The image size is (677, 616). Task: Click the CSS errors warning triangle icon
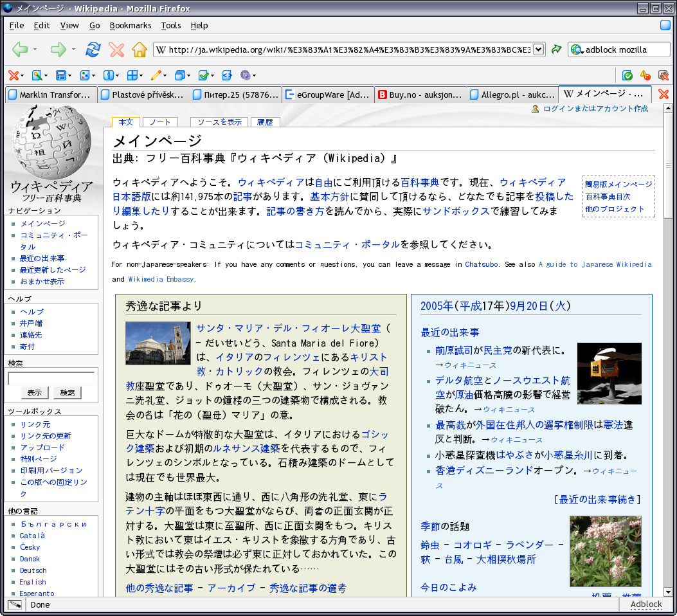coord(645,75)
